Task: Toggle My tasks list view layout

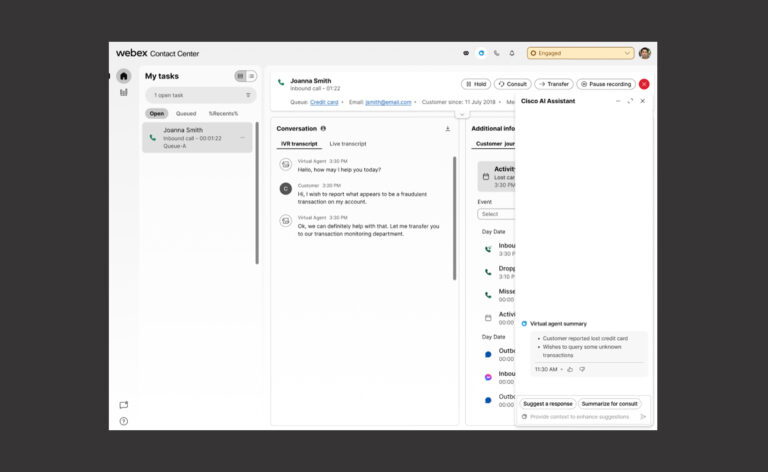Action: (251, 76)
